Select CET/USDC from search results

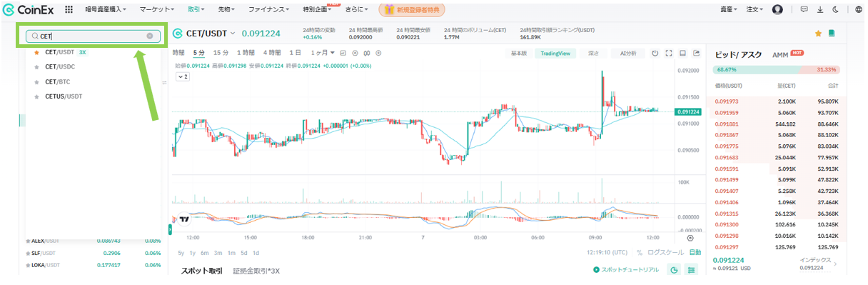coord(60,66)
